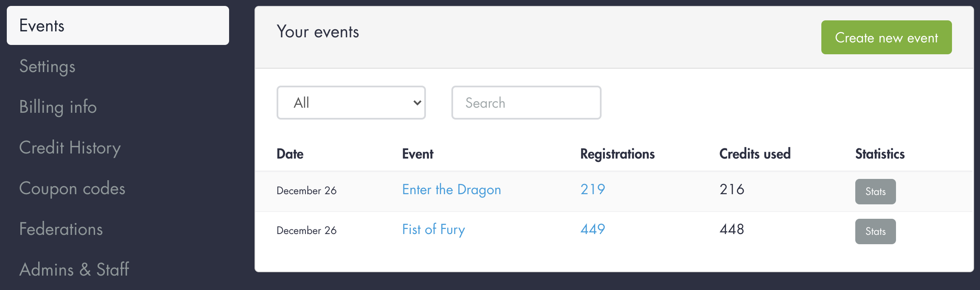Open Credit History page
The height and width of the screenshot is (290, 980).
(x=70, y=148)
